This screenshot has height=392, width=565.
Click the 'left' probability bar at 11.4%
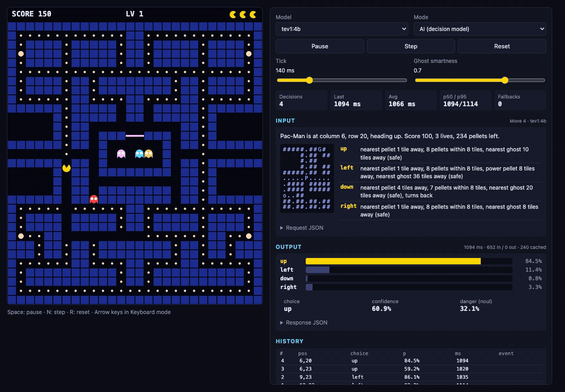pyautogui.click(x=409, y=270)
